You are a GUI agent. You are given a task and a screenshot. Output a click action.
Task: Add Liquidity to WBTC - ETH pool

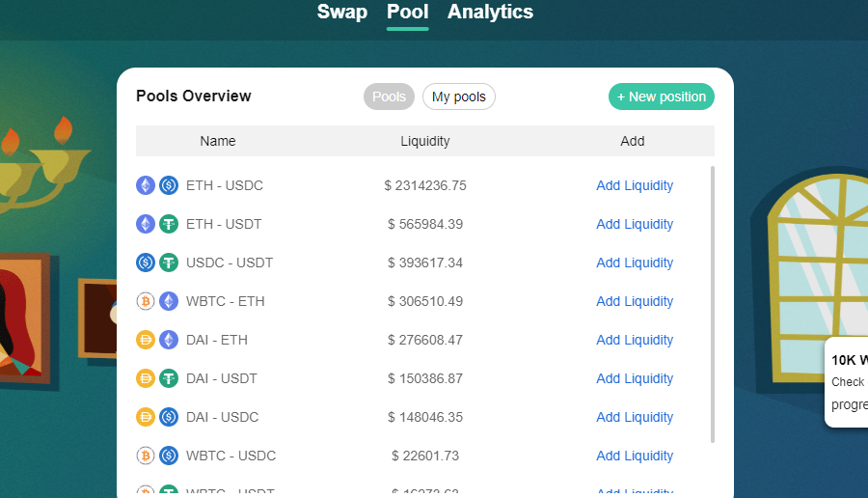635,301
